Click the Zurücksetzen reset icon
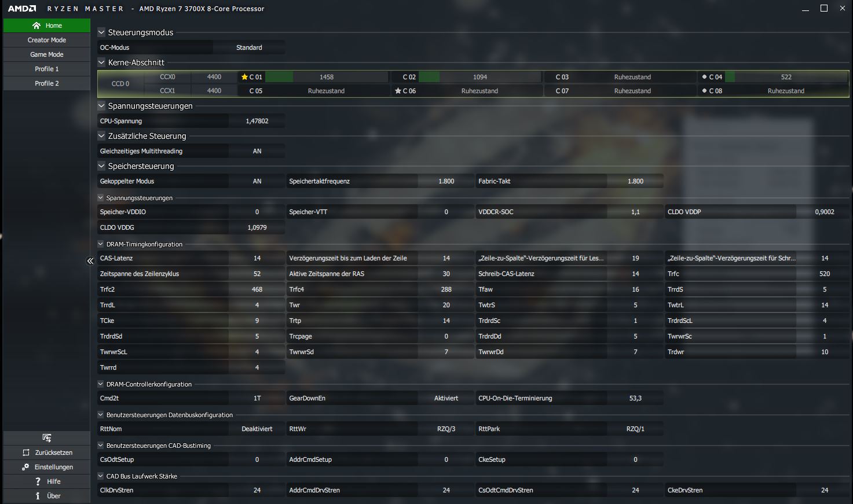 pyautogui.click(x=25, y=453)
